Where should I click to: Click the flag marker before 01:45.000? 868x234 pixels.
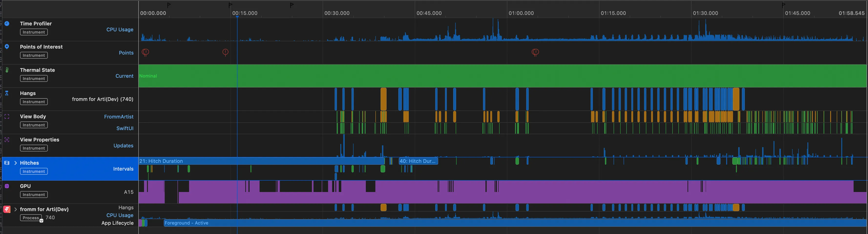(784, 5)
